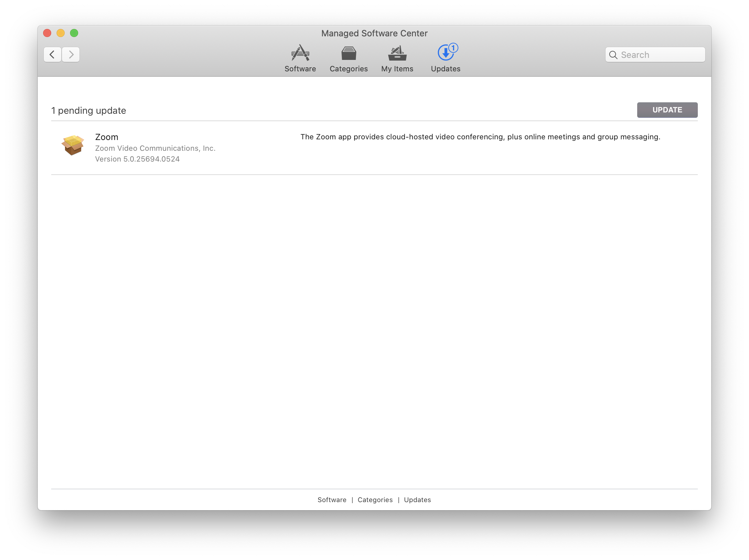Screen dimensions: 749x560
Task: Click the footer Software link
Action: [x=332, y=500]
